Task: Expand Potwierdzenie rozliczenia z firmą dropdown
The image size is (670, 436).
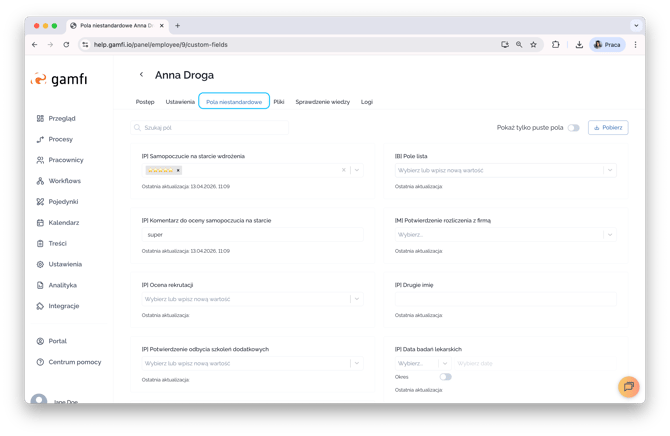Action: click(x=609, y=235)
